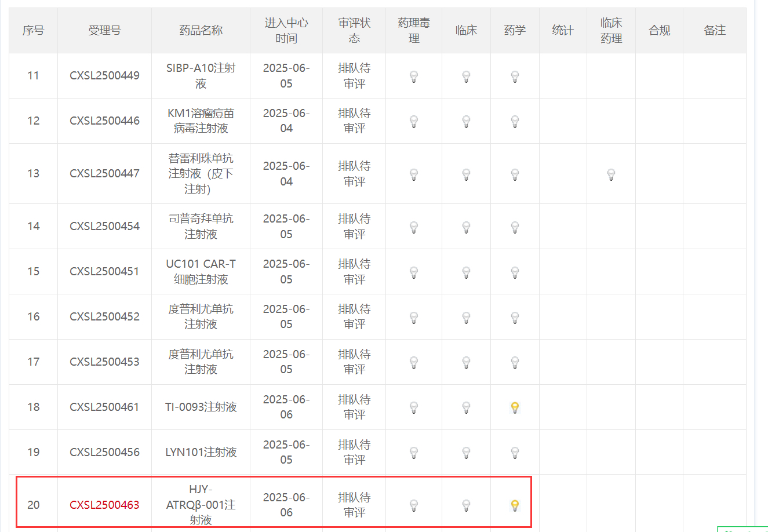Click the 备注 column header
The width and height of the screenshot is (768, 532).
coord(715,30)
